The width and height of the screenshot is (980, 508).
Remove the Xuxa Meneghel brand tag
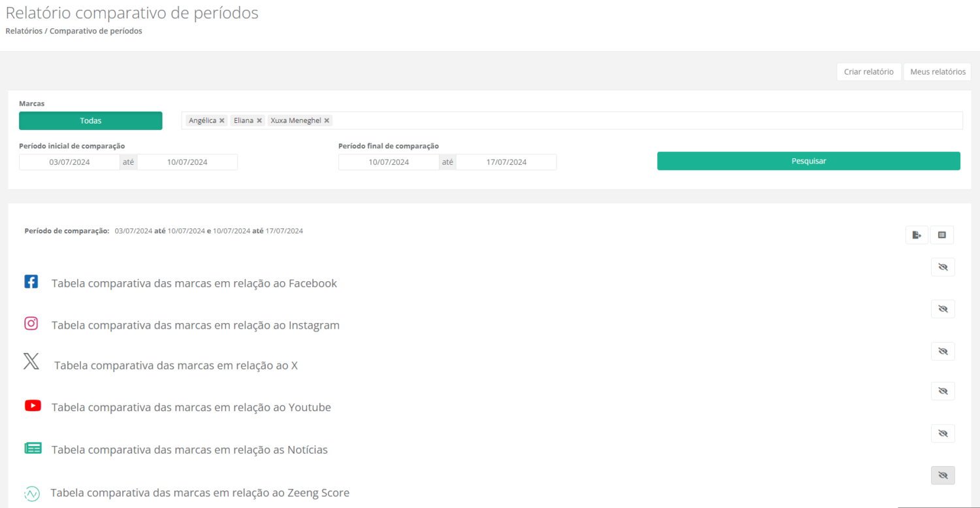point(327,121)
